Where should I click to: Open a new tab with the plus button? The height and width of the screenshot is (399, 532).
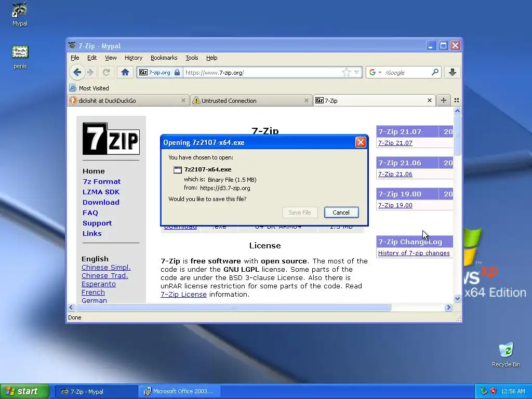tap(444, 100)
